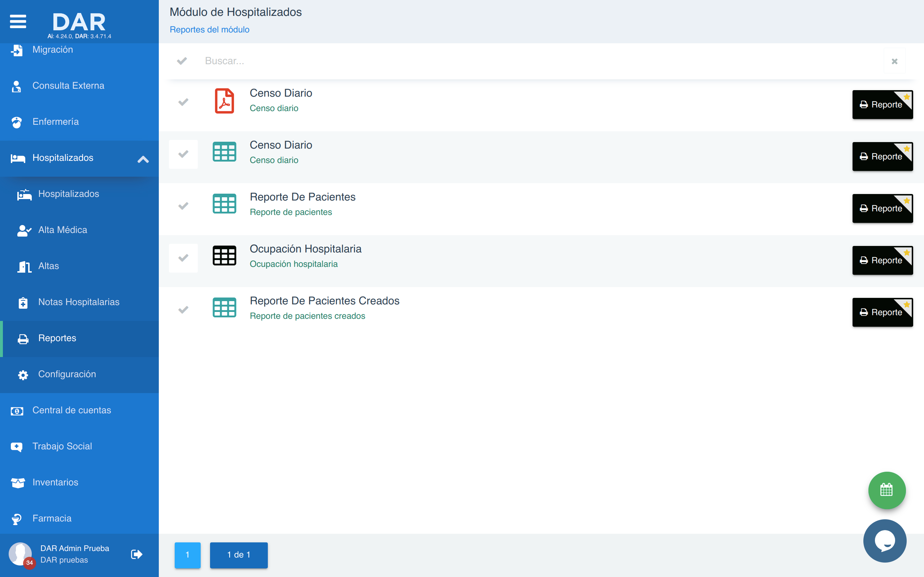
Task: Click the logout icon beside DAR Admin Prueba
Action: [x=136, y=554]
